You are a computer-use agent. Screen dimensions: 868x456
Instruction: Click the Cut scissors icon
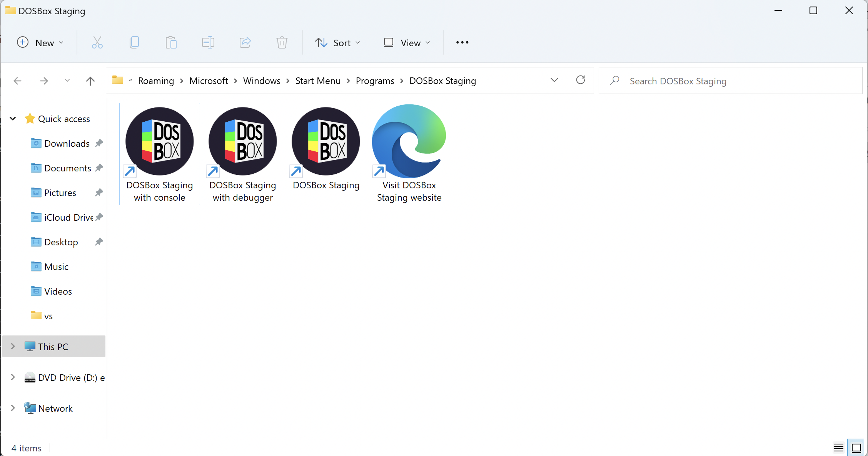click(97, 42)
